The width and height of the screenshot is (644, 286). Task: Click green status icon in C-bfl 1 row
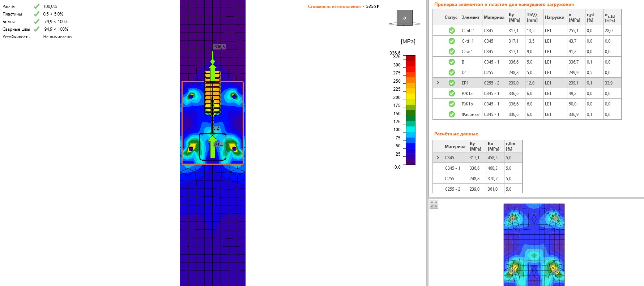(452, 31)
